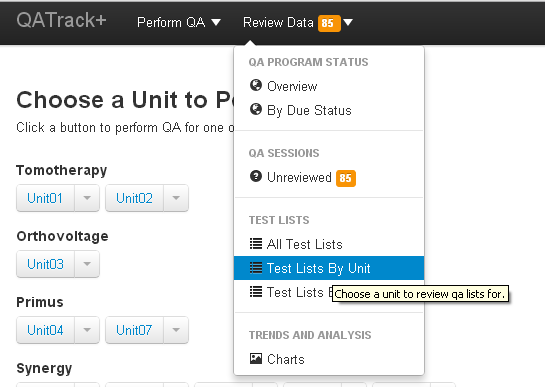Image resolution: width=545 pixels, height=387 pixels.
Task: Click the Unit02 button
Action: point(135,198)
